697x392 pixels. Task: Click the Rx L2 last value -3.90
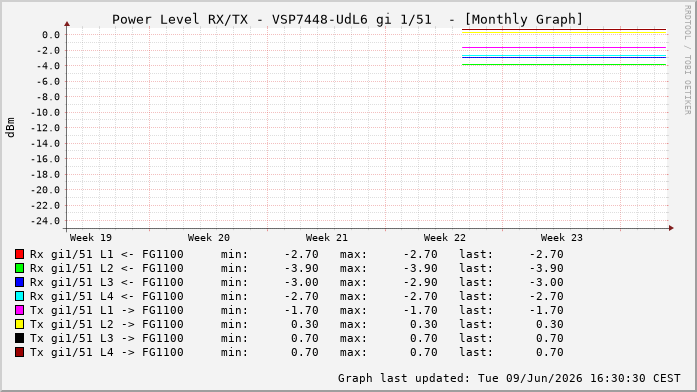546,268
